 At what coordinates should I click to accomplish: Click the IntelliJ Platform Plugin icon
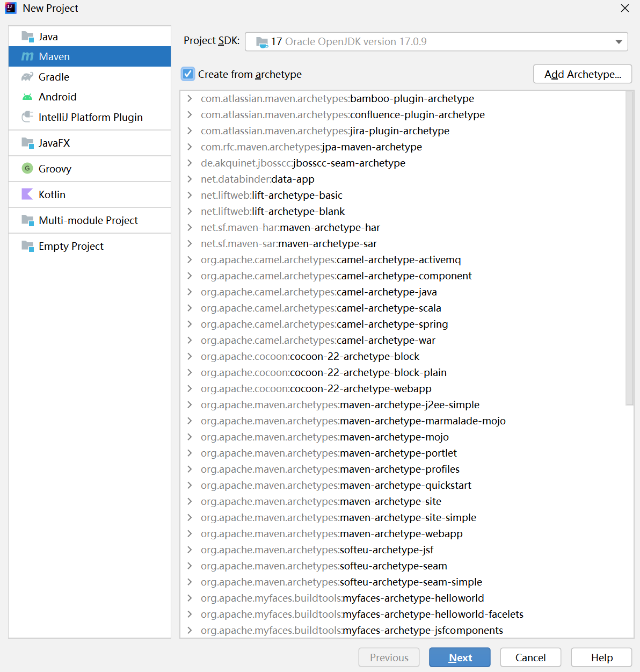[27, 117]
